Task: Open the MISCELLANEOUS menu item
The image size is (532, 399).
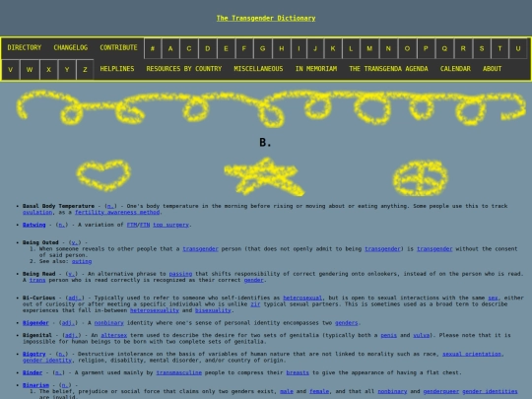Action: [x=258, y=69]
